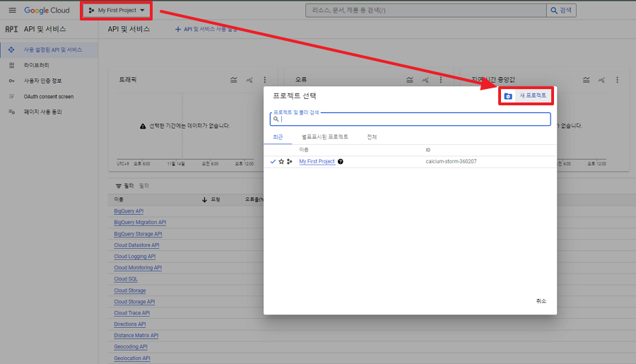Click project ID calcium-storm-360207
Image resolution: width=636 pixels, height=364 pixels.
(451, 162)
